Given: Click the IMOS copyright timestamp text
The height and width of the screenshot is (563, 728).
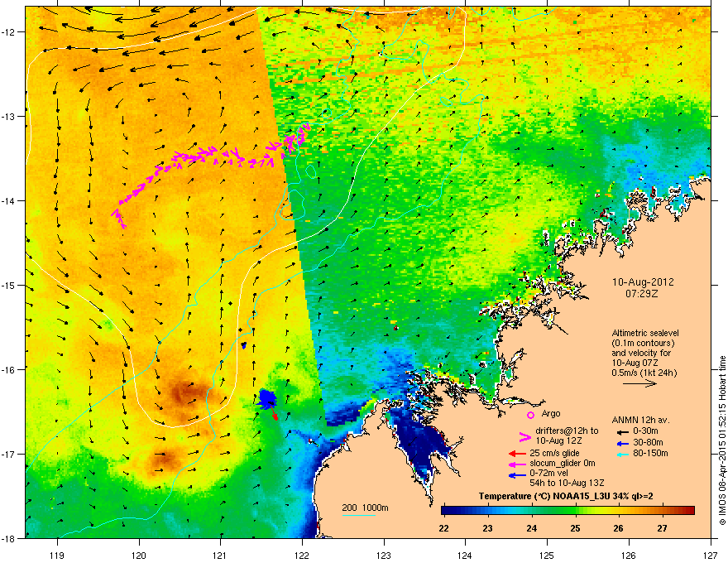Looking at the screenshot, I should [722, 440].
